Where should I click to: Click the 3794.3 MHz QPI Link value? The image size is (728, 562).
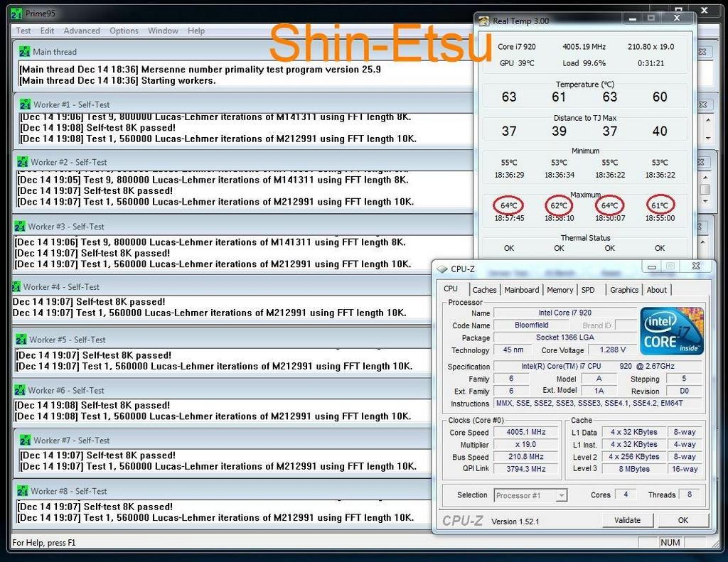tap(526, 469)
